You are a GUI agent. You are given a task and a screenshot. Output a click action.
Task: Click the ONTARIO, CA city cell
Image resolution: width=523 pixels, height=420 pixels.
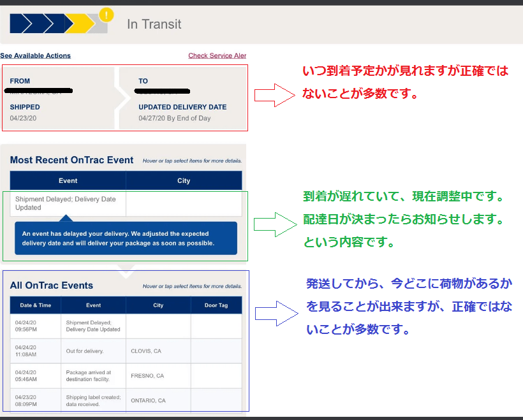click(158, 401)
